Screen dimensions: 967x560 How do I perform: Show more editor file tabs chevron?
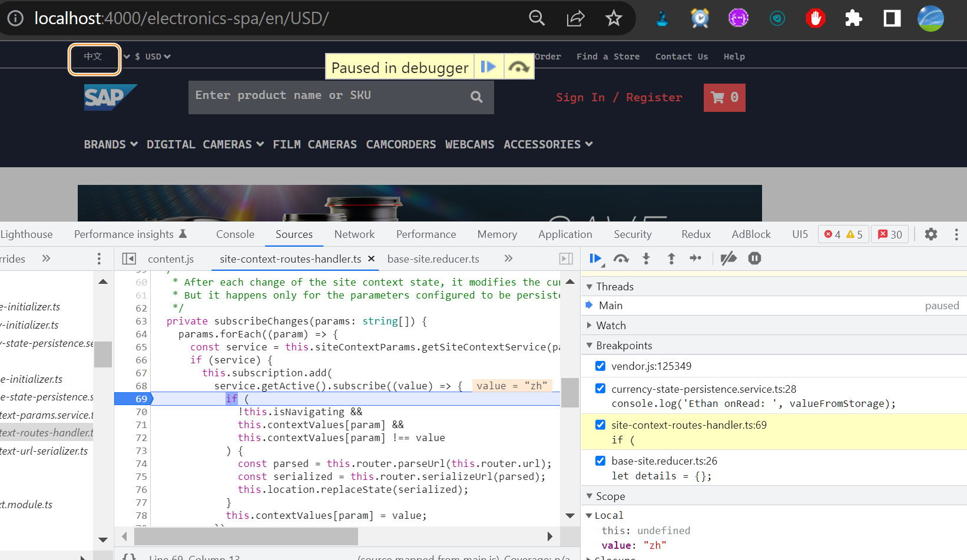[508, 259]
